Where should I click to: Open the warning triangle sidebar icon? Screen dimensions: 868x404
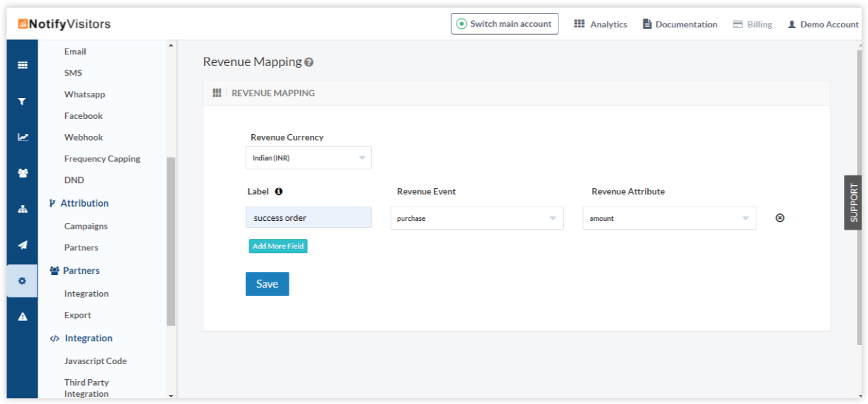pyautogui.click(x=23, y=317)
